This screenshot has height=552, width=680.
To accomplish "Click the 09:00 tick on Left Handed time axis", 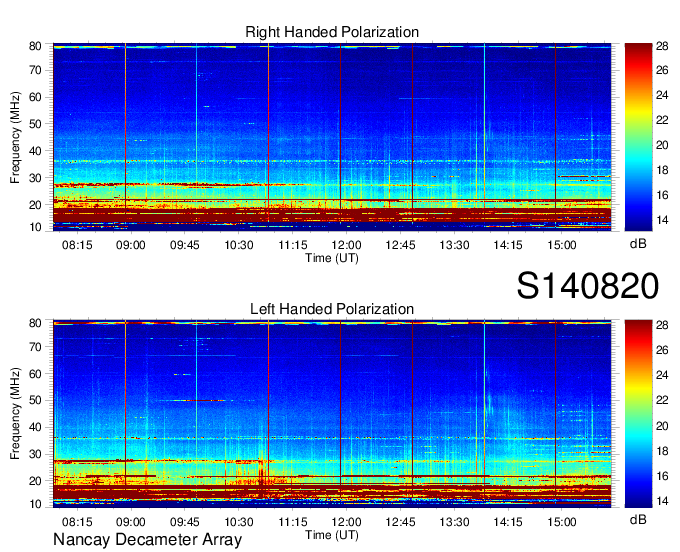I will coord(131,522).
